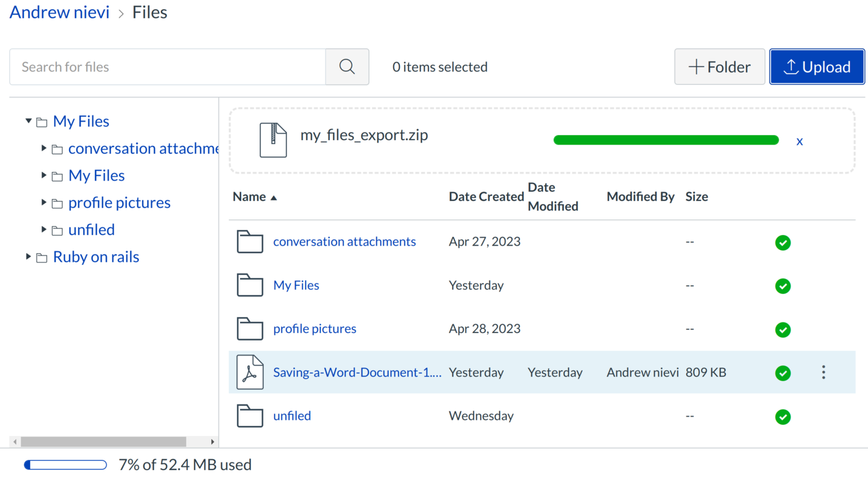Click the magnifying glass search button
The height and width of the screenshot is (503, 868).
(x=347, y=67)
